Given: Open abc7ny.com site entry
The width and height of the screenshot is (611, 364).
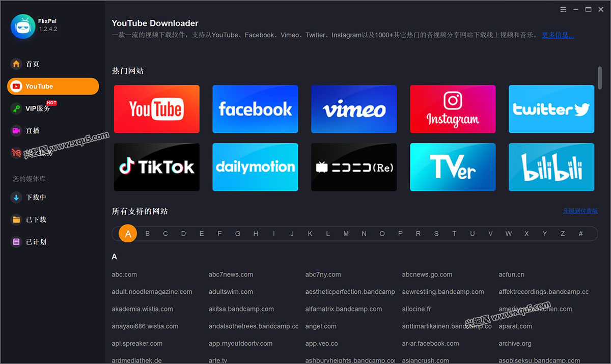Looking at the screenshot, I should (323, 274).
